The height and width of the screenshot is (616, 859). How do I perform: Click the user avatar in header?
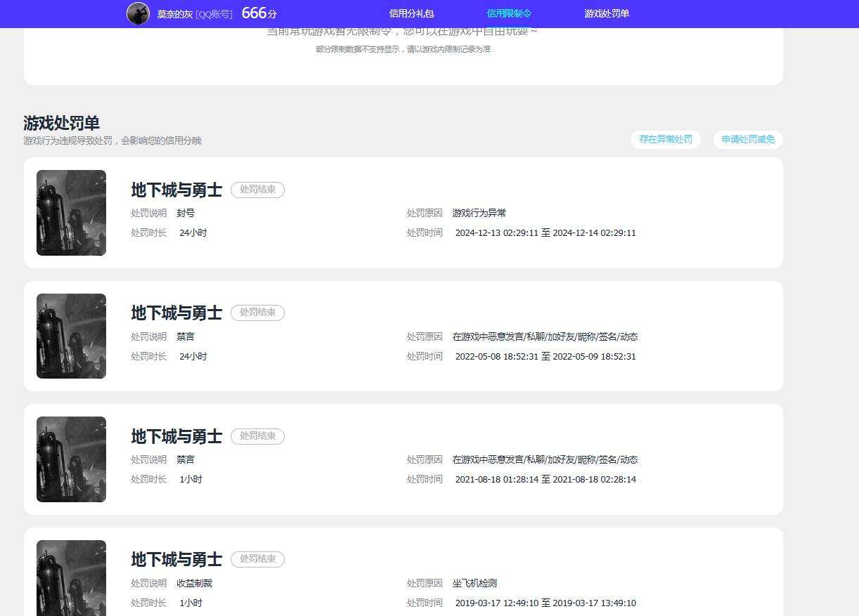pyautogui.click(x=138, y=13)
